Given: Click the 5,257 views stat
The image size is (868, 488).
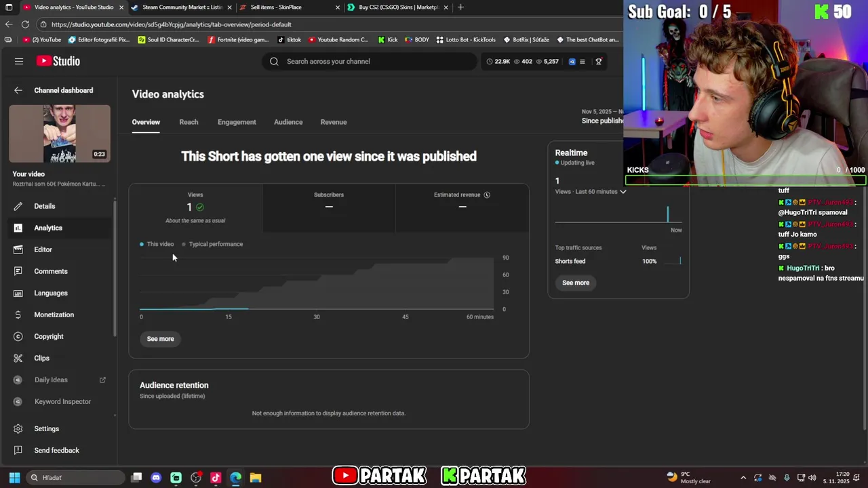Looking at the screenshot, I should 547,61.
